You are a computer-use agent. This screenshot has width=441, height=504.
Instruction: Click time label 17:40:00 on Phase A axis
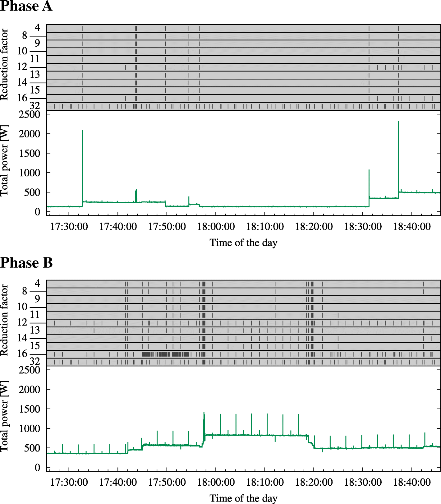118,226
